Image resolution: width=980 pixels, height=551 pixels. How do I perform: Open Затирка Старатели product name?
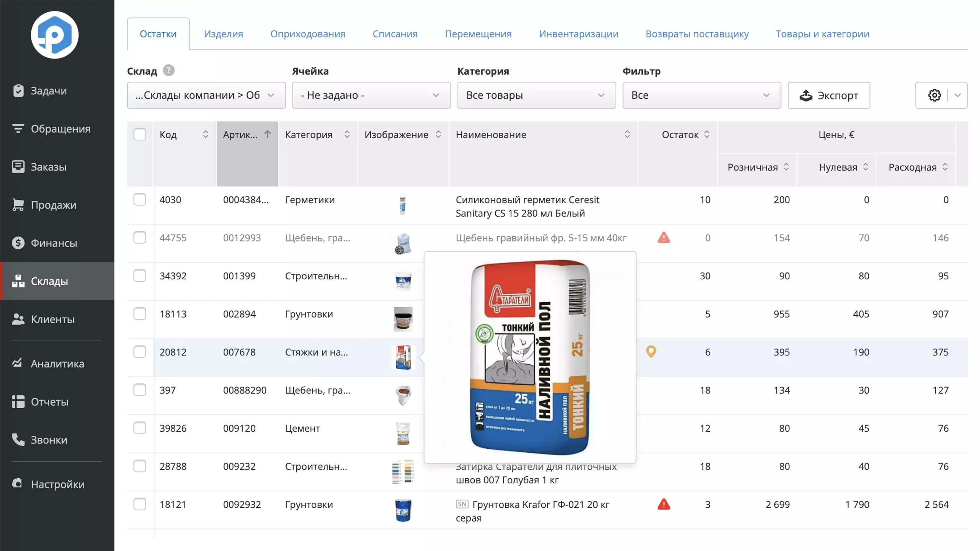[536, 473]
